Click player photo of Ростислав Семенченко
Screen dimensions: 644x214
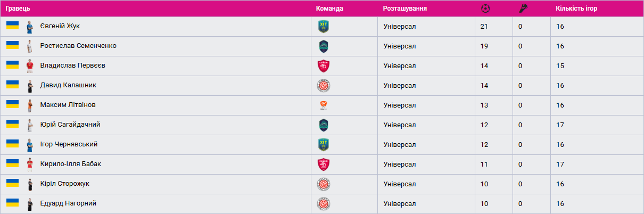coord(30,46)
